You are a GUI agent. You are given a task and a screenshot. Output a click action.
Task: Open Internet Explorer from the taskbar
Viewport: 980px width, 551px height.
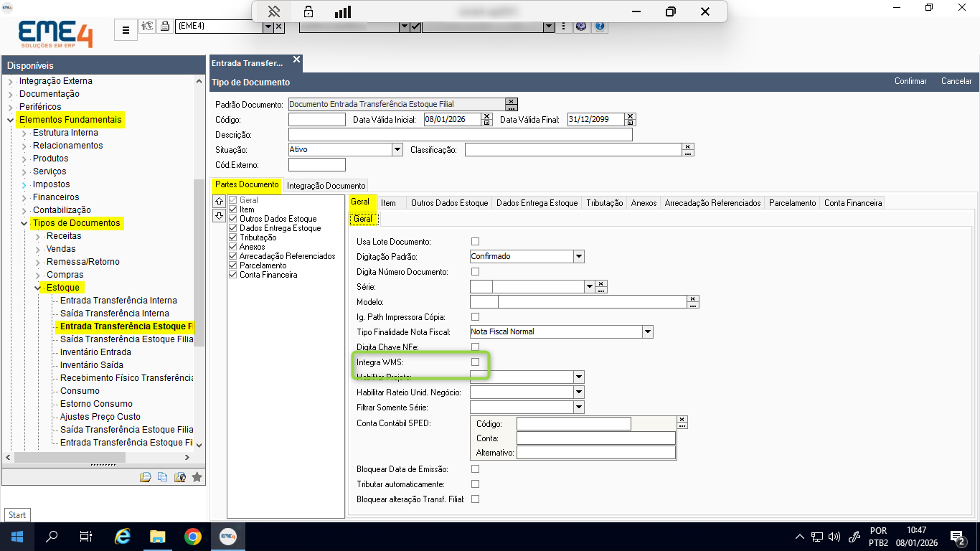coord(123,536)
